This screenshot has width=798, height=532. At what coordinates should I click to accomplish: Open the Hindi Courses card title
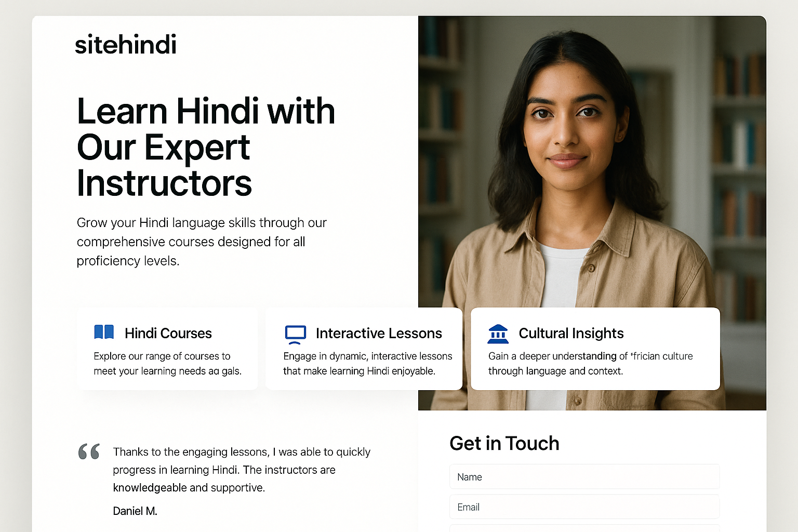168,333
